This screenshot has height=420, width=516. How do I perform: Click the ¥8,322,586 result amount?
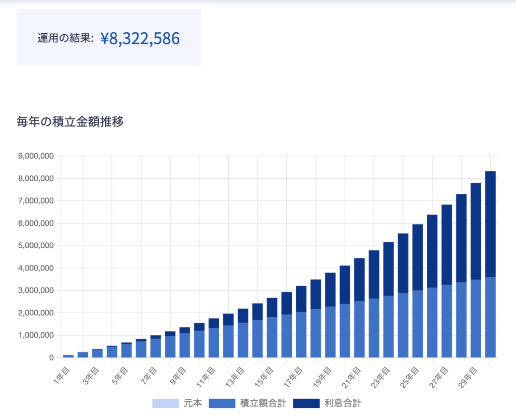pos(140,38)
